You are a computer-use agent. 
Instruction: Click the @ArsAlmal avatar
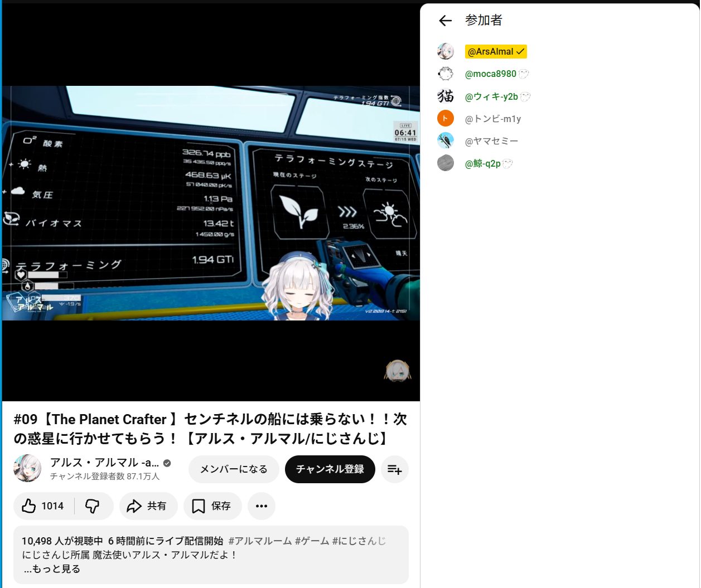pyautogui.click(x=446, y=51)
